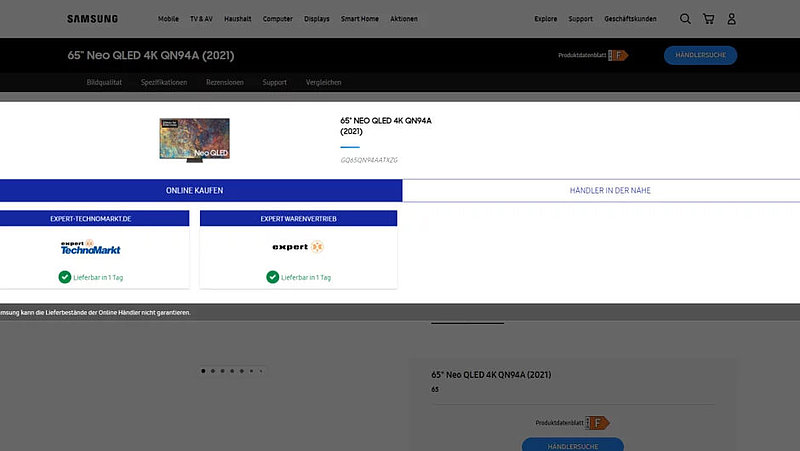The image size is (800, 451).
Task: Switch to Händler in der Nähe tab
Action: (x=601, y=190)
